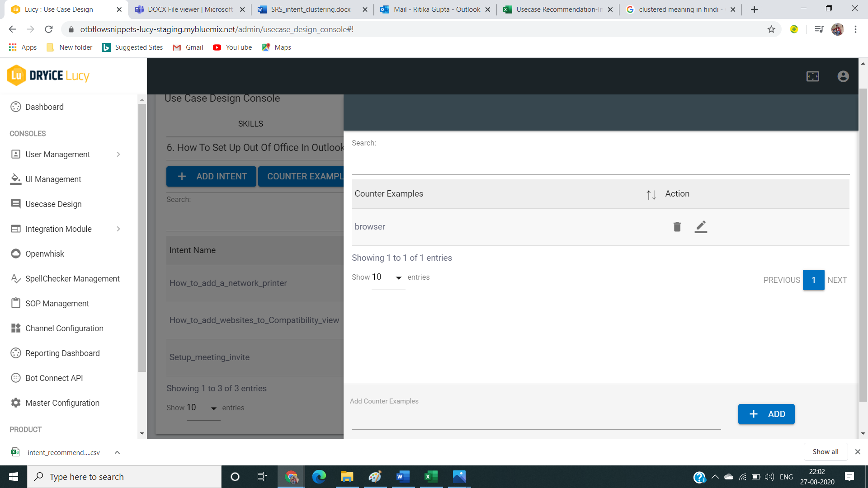Expand the Integration Module submenu
This screenshot has width=868, height=488.
tap(58, 229)
